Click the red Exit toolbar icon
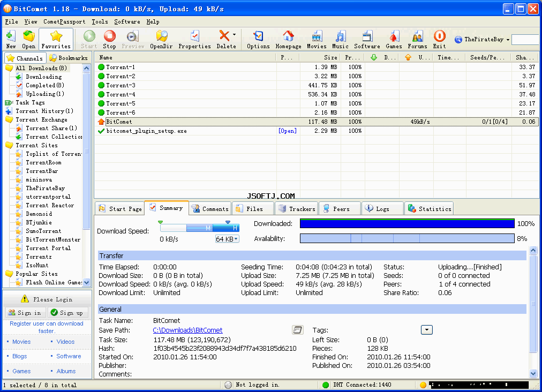The height and width of the screenshot is (392, 542). tap(439, 36)
